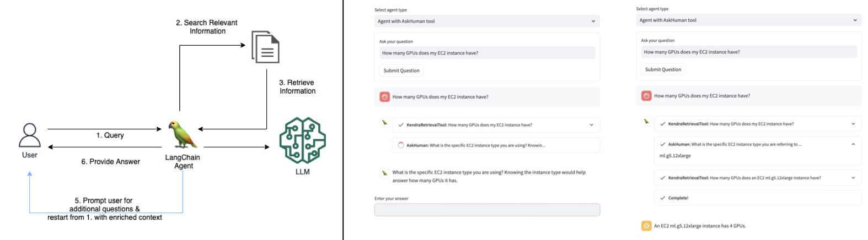Click the checkmark beside the Complete! status
The width and height of the screenshot is (868, 240).
[662, 198]
